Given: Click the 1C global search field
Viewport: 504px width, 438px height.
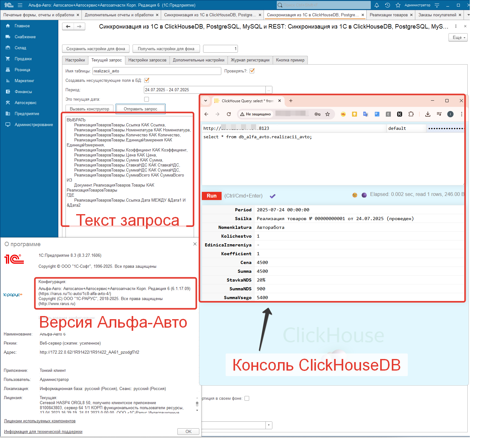Looking at the screenshot, I should pyautogui.click(x=323, y=5).
